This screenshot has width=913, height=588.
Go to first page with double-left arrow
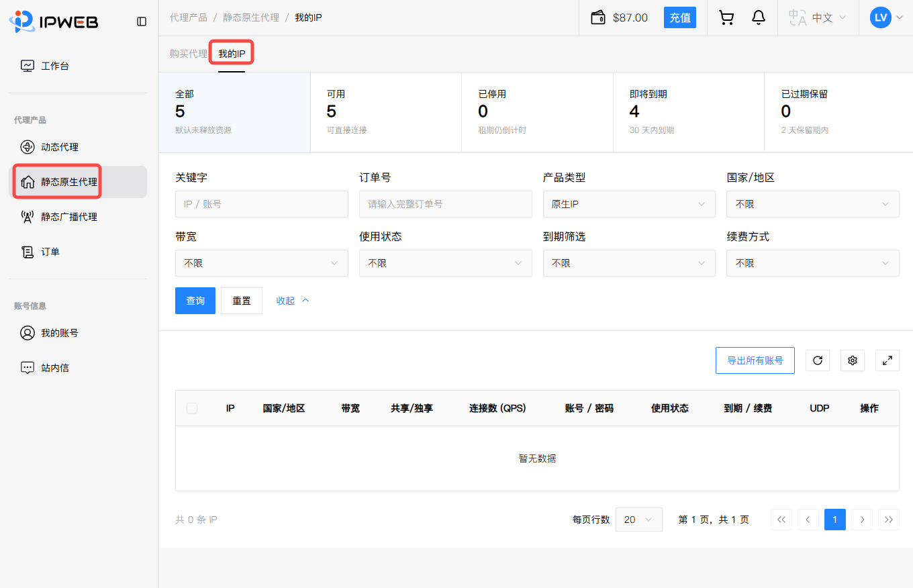tap(781, 520)
